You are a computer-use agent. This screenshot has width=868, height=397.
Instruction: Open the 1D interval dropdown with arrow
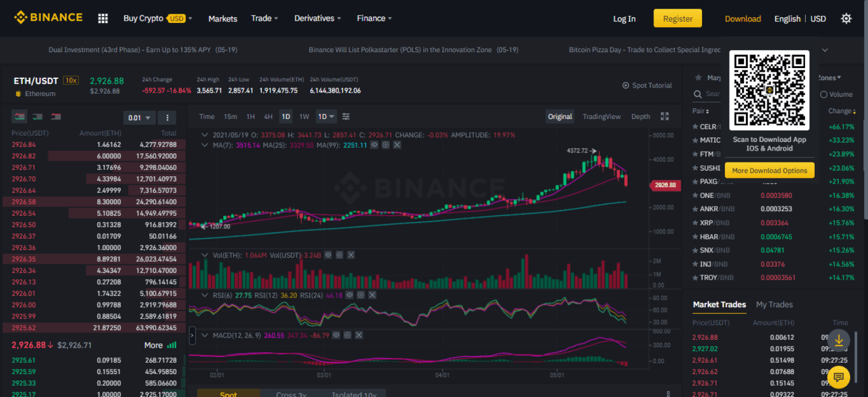(x=326, y=116)
